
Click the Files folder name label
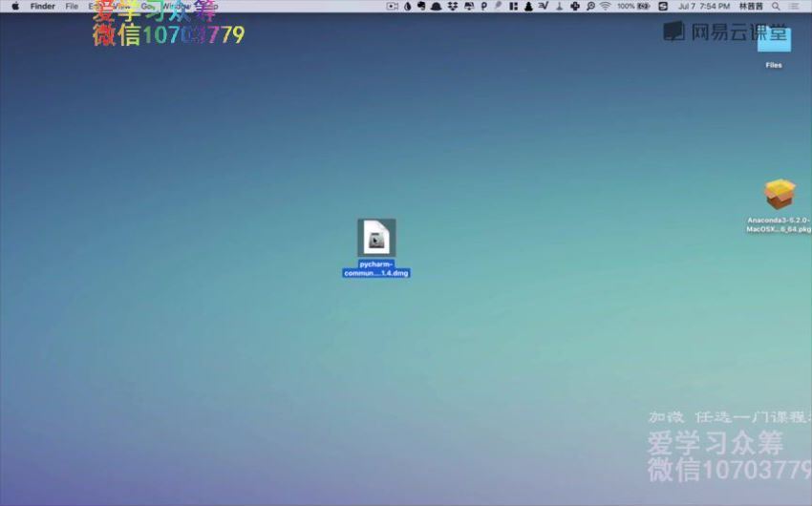pos(774,65)
